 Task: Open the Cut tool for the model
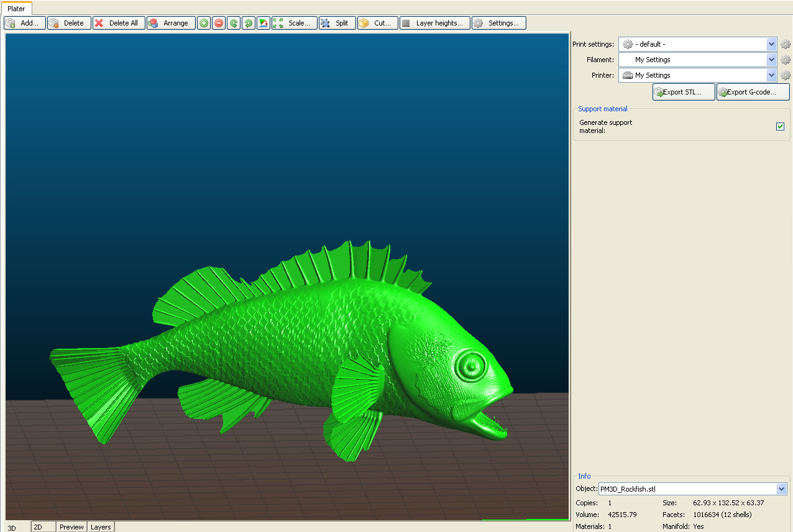coord(377,22)
